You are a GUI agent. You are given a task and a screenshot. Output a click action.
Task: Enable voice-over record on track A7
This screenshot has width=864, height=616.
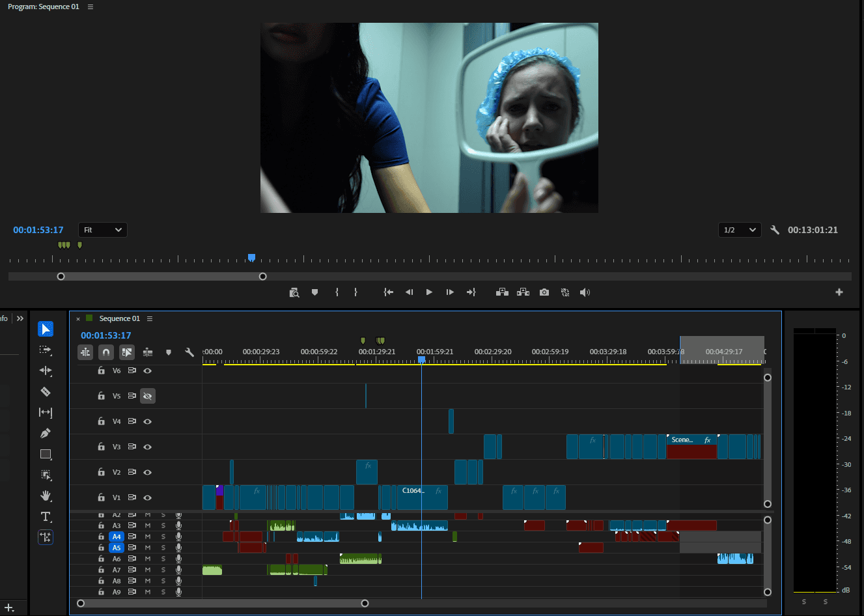tap(178, 570)
